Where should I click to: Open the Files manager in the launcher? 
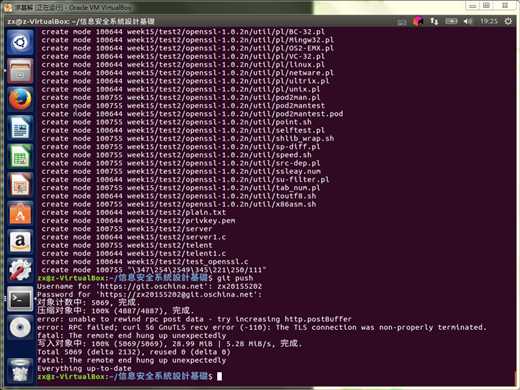coord(20,71)
